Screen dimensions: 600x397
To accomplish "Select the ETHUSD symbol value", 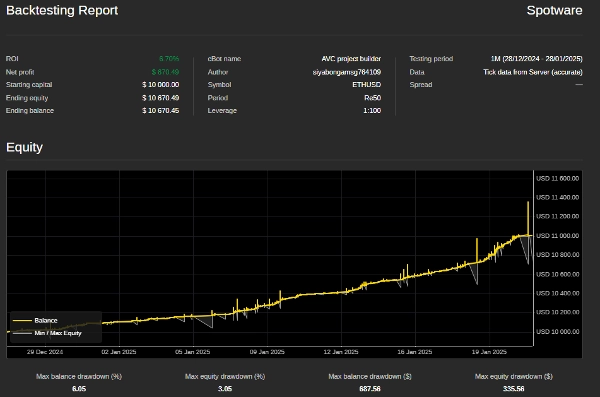I will 367,85.
